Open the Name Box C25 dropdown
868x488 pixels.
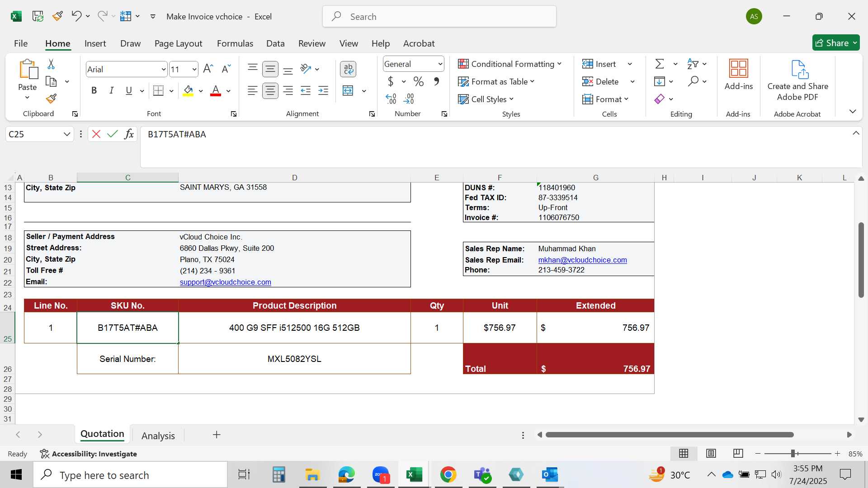point(67,134)
